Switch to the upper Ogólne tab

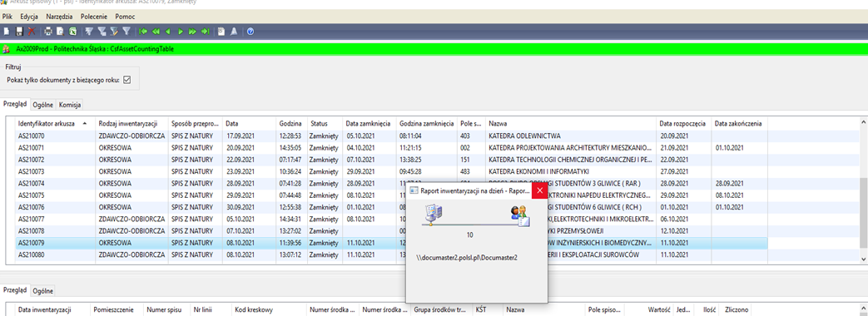click(42, 104)
